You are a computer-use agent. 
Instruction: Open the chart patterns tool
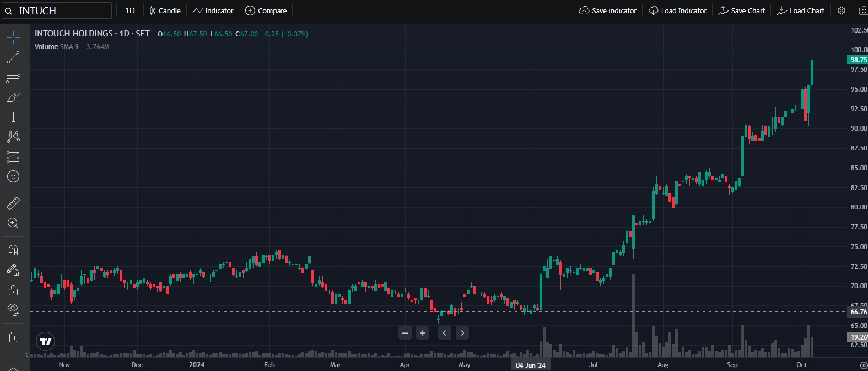(13, 137)
